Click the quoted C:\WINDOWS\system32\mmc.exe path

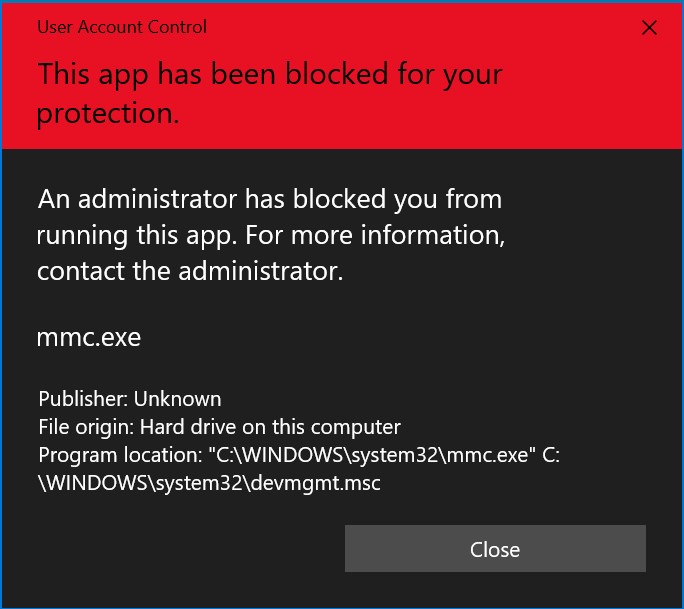372,455
